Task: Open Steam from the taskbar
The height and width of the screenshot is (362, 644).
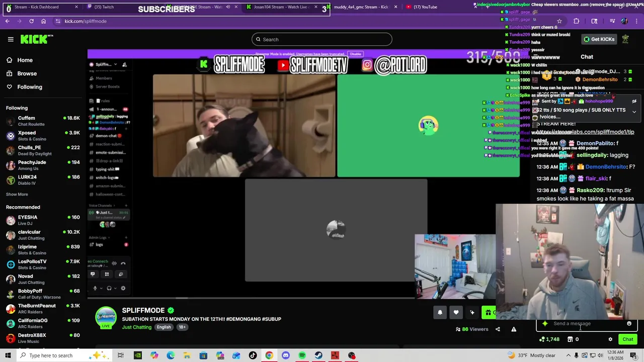Action: point(318,355)
